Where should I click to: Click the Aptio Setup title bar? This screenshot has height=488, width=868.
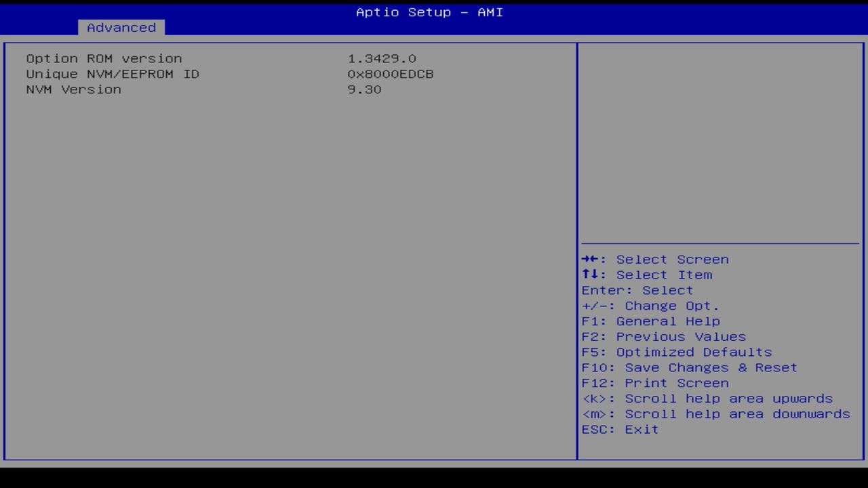point(429,12)
